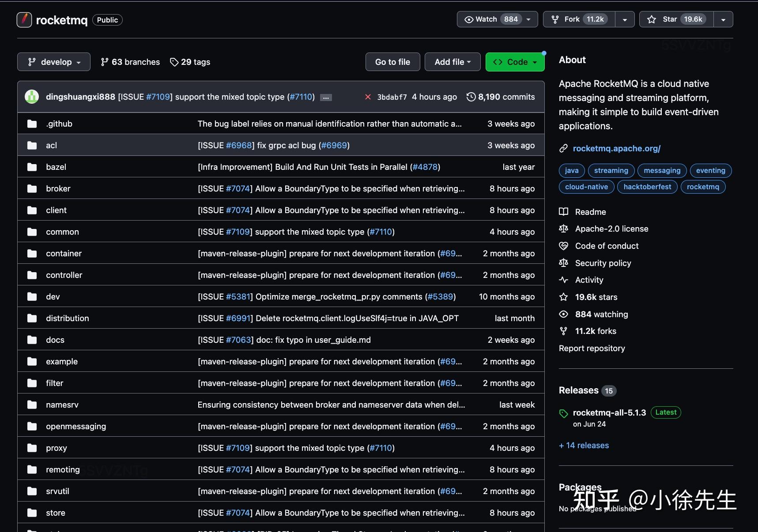Click the tag icon beside rocketmq-all-5.1.3
Viewport: 758px width, 532px height.
click(564, 413)
